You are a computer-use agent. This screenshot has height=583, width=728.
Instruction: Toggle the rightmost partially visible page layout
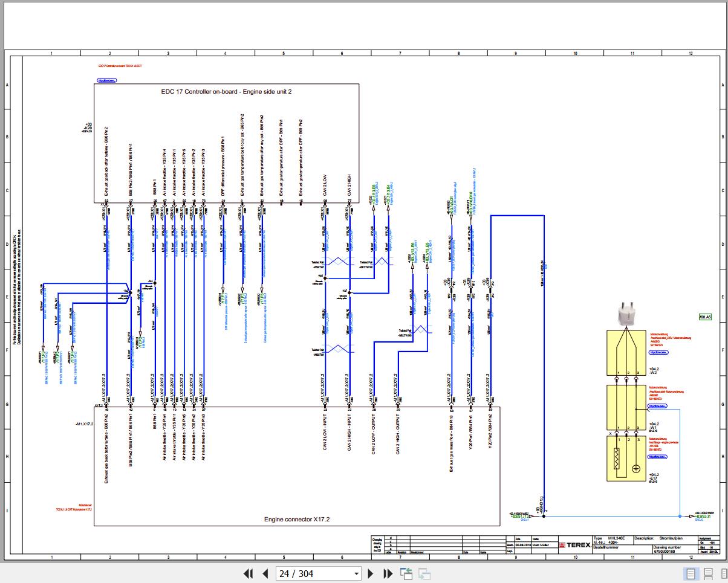(x=724, y=573)
